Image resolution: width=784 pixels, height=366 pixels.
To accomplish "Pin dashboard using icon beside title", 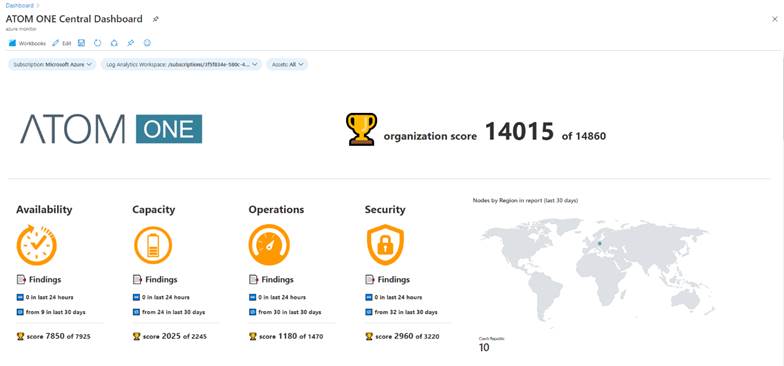I will [156, 19].
